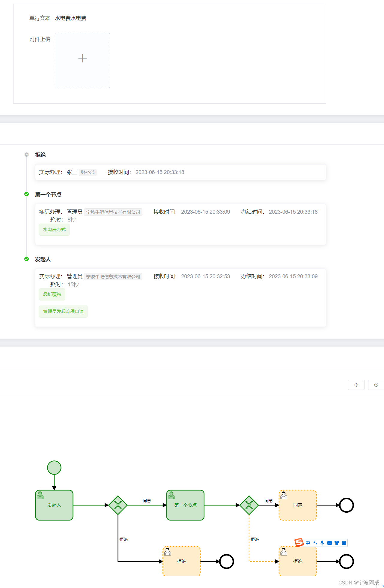This screenshot has width=384, height=588.
Task: Click the four-arrow move button above the diagram
Action: 356,385
